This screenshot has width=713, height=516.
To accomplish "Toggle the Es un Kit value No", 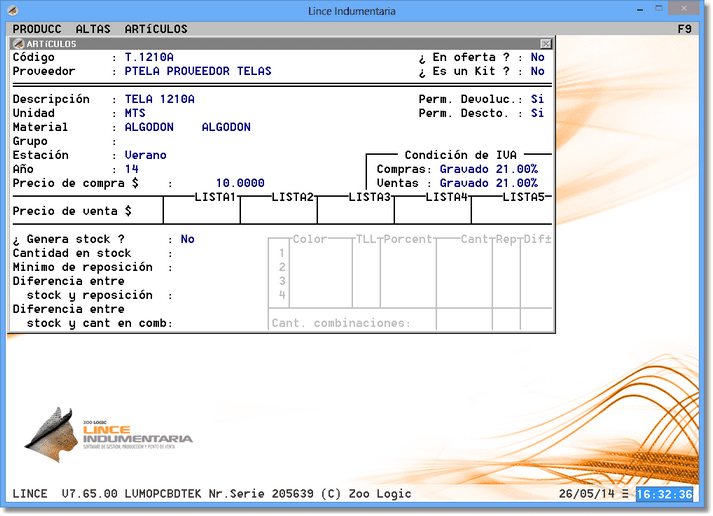I will tap(537, 71).
